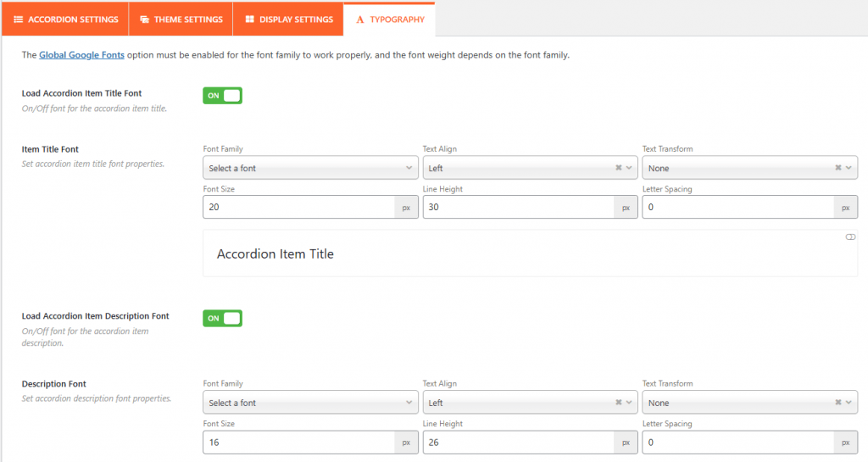Viewport: 868px width, 462px height.
Task: Select the Typography tab
Action: 390,19
